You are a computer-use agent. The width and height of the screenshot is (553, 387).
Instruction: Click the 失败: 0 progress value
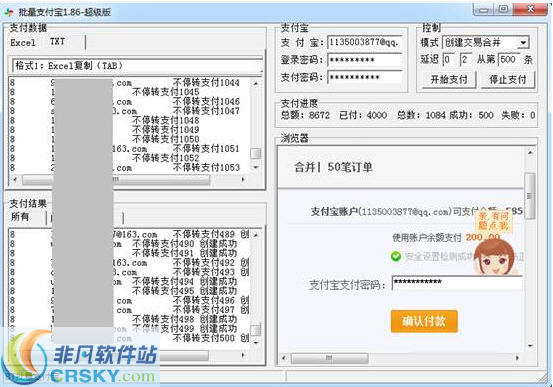click(518, 115)
